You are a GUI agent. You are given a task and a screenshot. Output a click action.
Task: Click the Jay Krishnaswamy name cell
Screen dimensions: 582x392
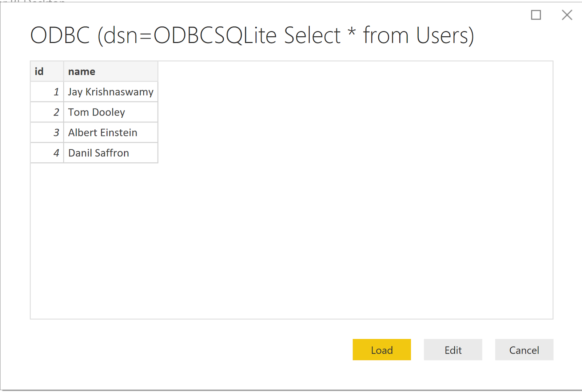(x=110, y=92)
